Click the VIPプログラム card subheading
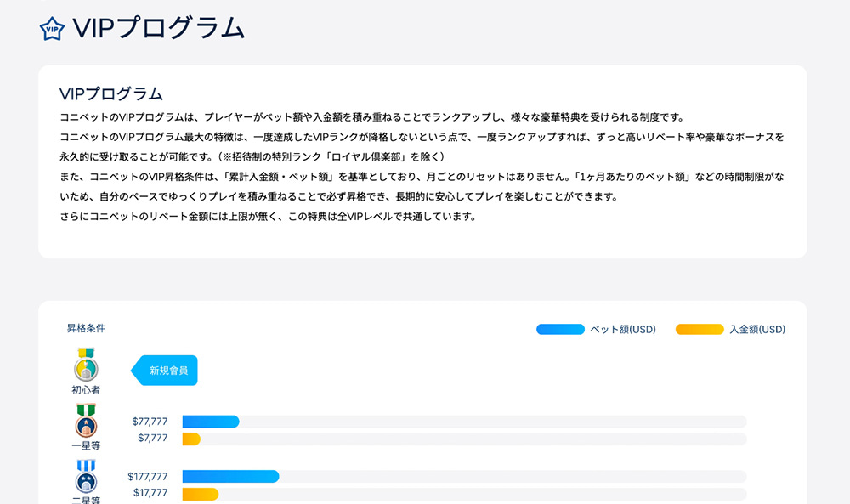Image resolution: width=850 pixels, height=504 pixels. 111,93
